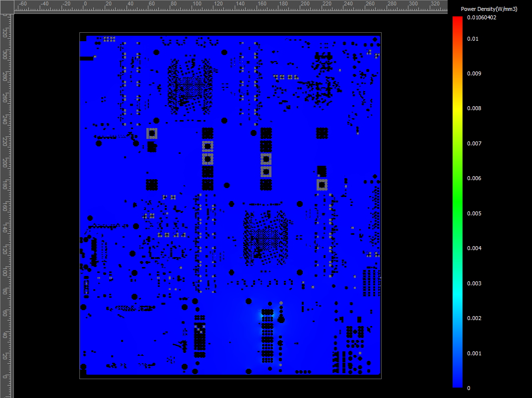The height and width of the screenshot is (398, 532).
Task: Click the 0.01 legend tick label
Action: tap(472, 39)
